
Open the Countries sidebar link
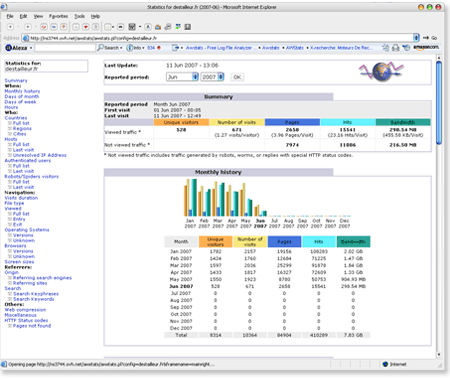pyautogui.click(x=16, y=118)
